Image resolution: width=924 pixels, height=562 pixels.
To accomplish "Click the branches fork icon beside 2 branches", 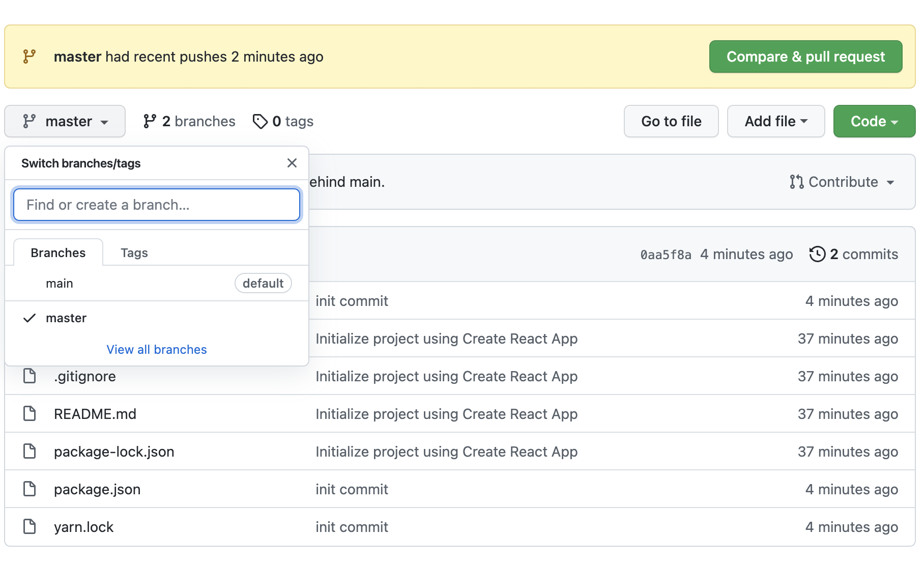I will click(150, 121).
